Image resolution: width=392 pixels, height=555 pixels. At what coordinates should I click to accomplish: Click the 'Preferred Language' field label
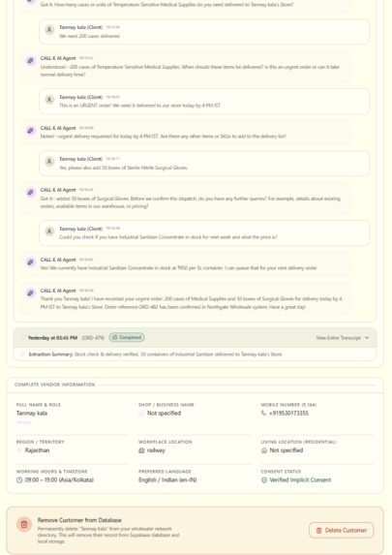pos(165,472)
